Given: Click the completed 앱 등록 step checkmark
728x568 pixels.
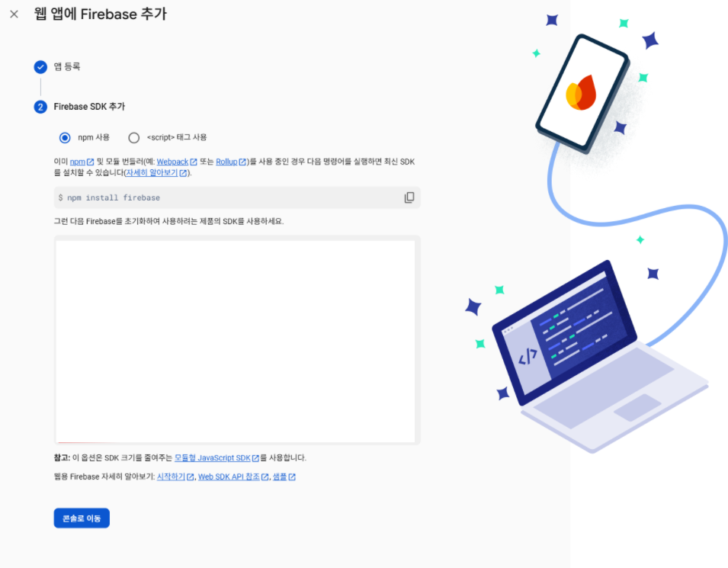Looking at the screenshot, I should [40, 67].
